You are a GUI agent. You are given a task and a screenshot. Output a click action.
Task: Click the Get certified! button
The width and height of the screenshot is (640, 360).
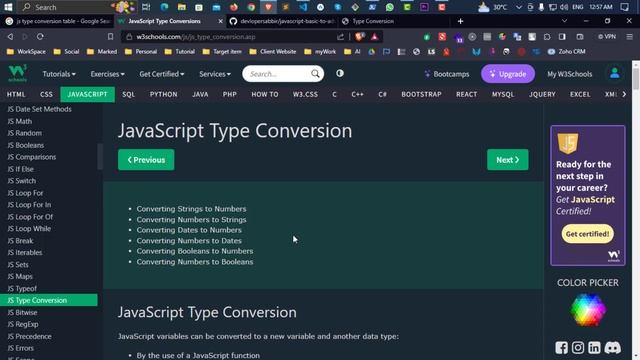click(x=587, y=234)
